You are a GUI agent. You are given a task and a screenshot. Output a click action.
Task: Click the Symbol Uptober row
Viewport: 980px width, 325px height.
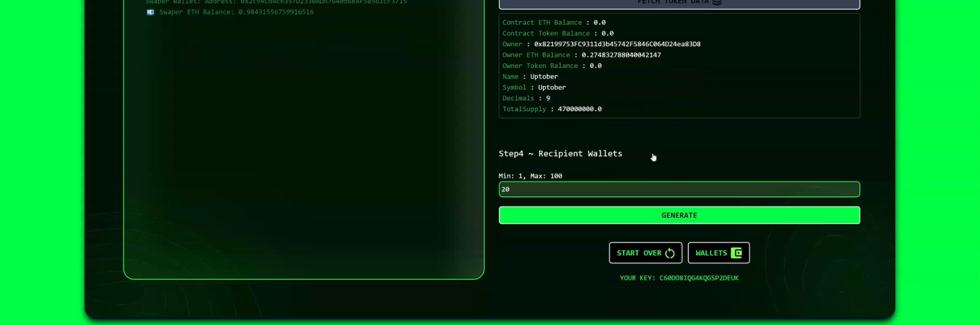point(534,87)
